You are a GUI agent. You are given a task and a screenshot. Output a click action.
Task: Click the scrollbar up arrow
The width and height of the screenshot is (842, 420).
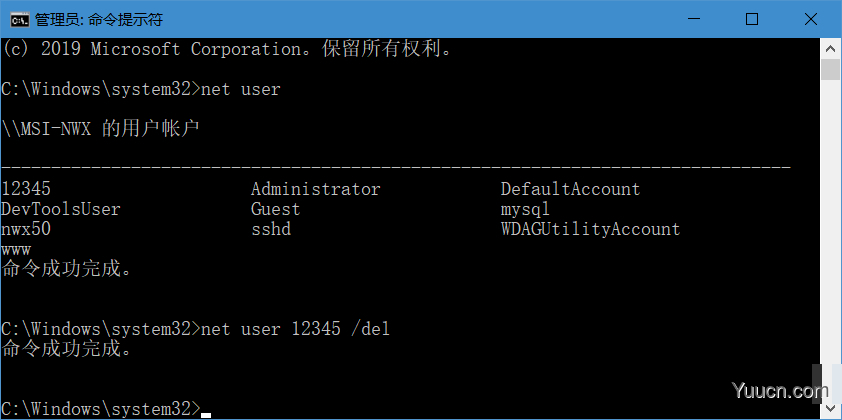[x=830, y=48]
